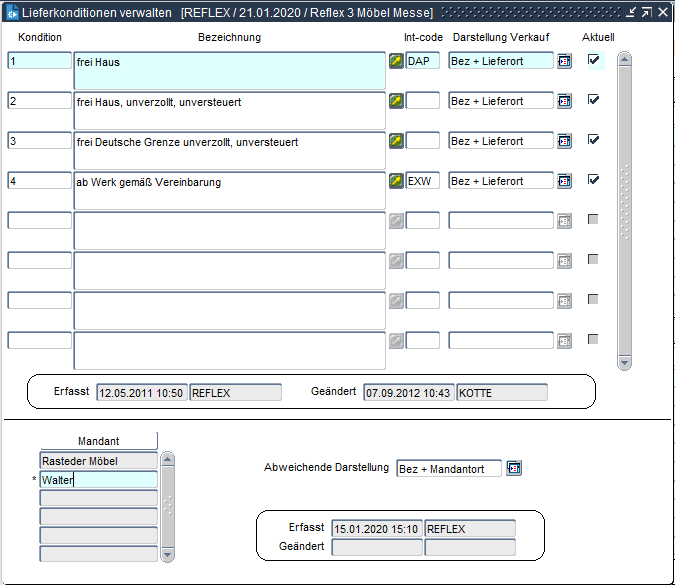
Task: Select the 'Rasteder Möbel' Mandant entry
Action: click(98, 461)
